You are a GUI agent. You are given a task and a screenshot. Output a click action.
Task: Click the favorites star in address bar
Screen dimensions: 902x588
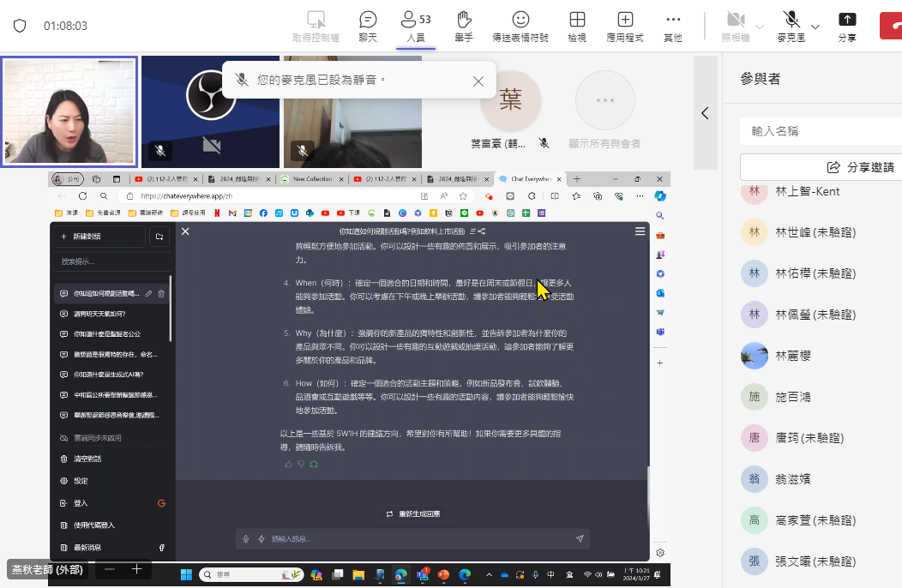[463, 196]
